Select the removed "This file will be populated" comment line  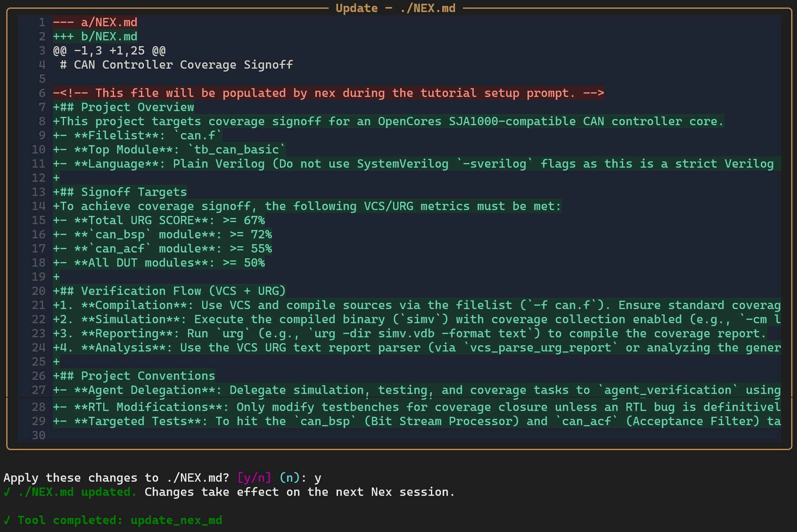pyautogui.click(x=329, y=93)
